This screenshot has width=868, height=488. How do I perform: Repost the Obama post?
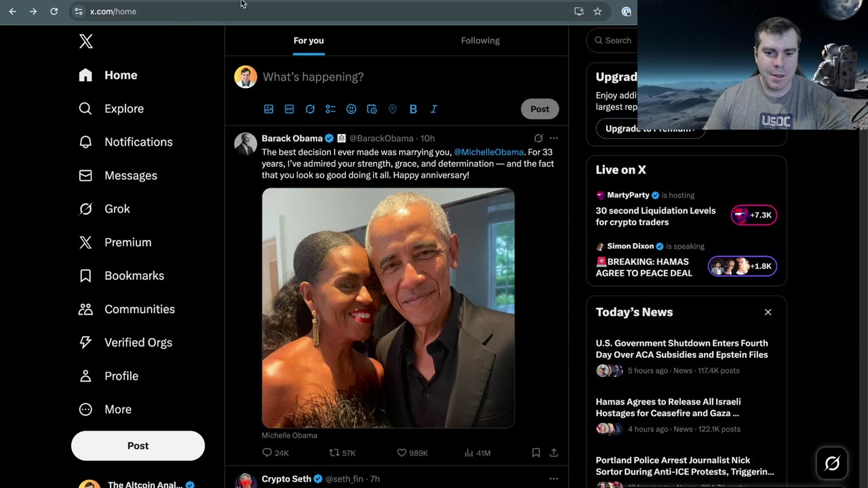342,453
